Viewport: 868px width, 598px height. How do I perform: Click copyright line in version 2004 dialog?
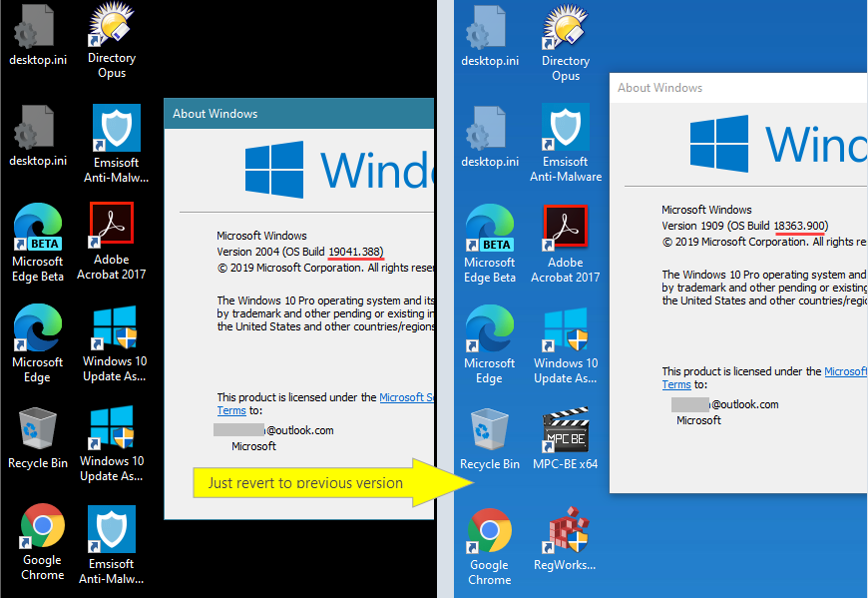pyautogui.click(x=325, y=268)
